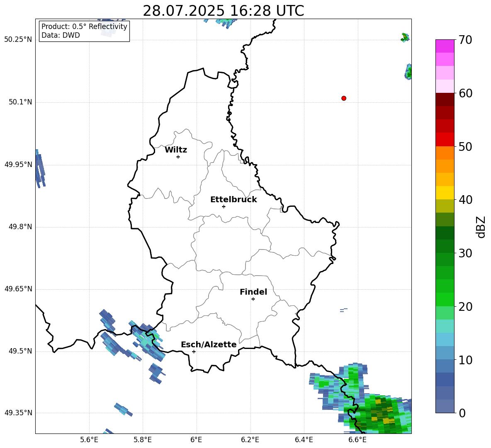Click the 70 tick on the colorbar
491x448 pixels.
click(465, 40)
